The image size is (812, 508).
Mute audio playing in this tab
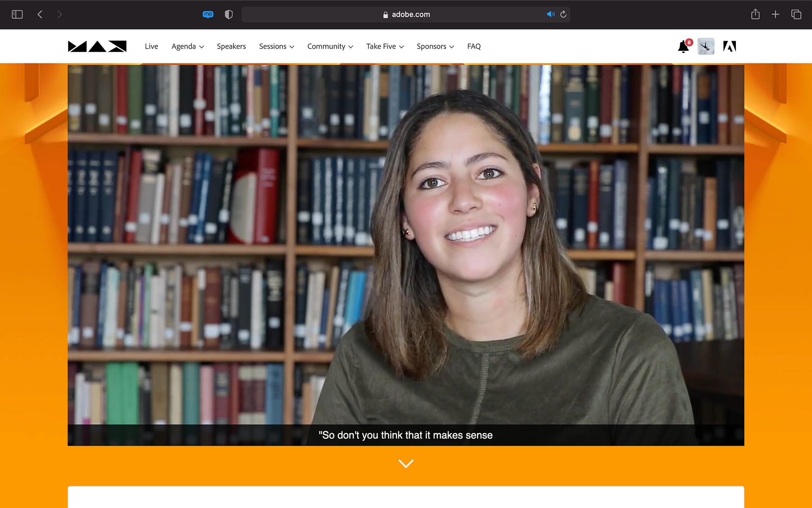(x=550, y=14)
